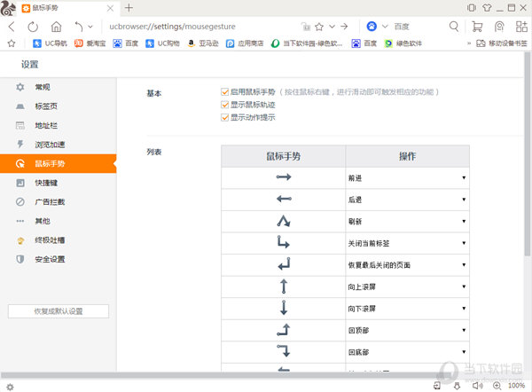Click the bookmarks bar star icon
The height and width of the screenshot is (392, 532).
[x=12, y=43]
